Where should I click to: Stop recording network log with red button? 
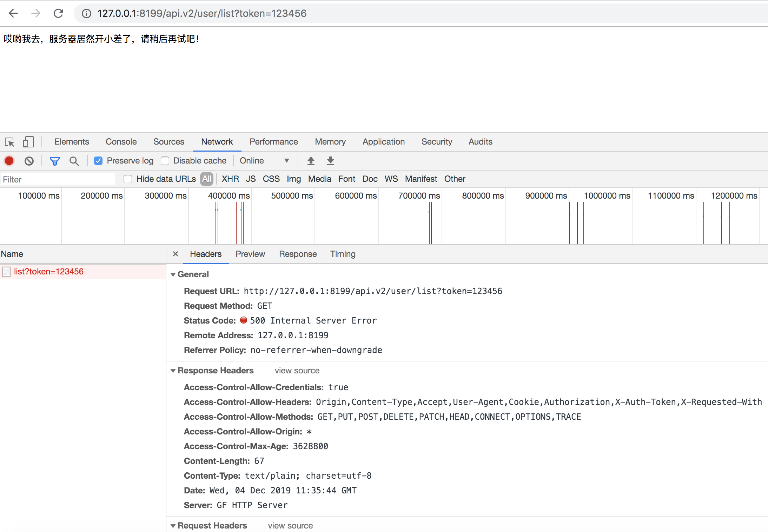point(9,161)
